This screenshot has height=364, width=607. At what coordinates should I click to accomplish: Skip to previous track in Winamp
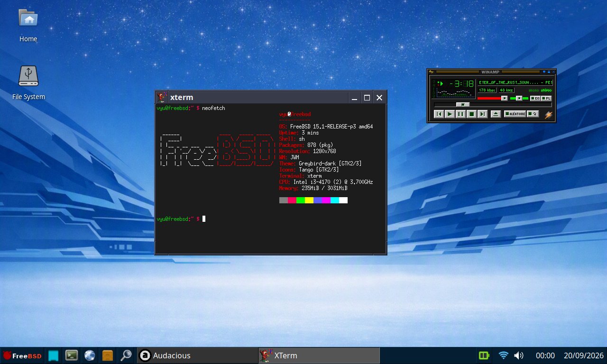439,114
